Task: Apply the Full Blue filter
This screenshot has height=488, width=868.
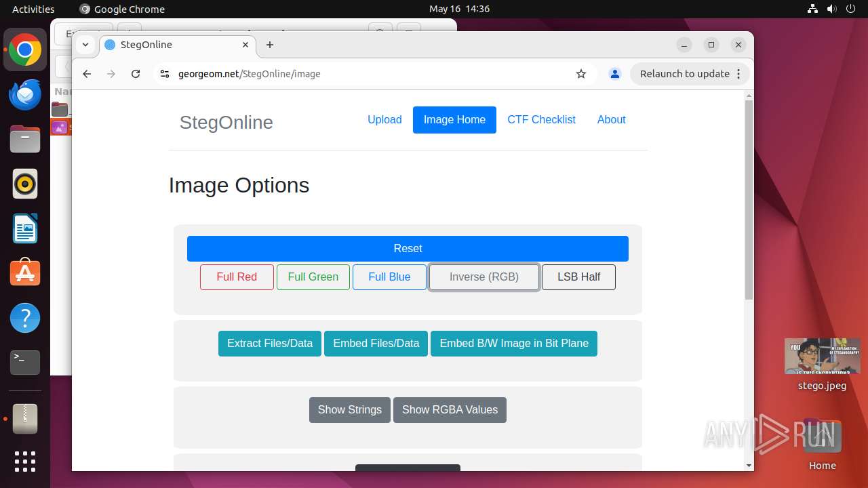Action: click(x=389, y=277)
